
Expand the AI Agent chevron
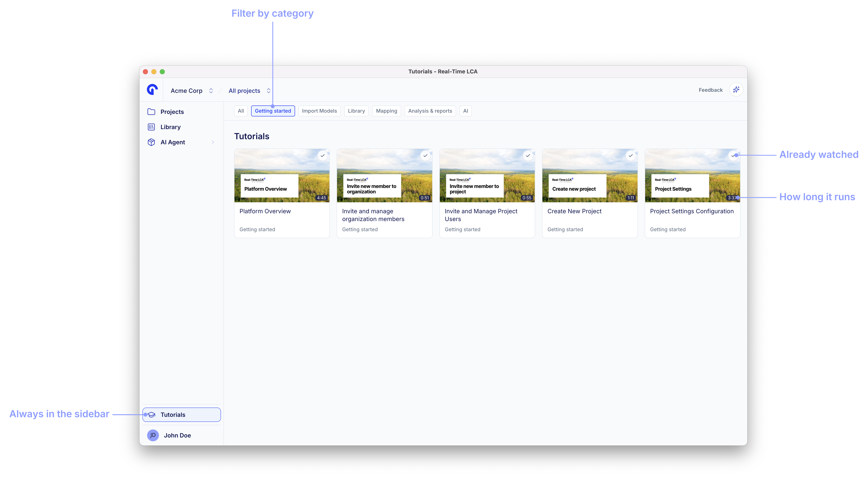[x=213, y=142]
